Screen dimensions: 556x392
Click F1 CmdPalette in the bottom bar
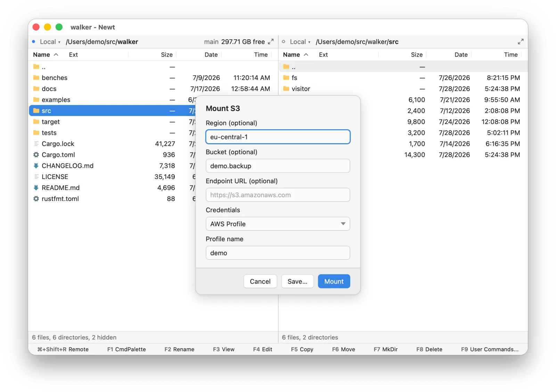click(x=126, y=349)
